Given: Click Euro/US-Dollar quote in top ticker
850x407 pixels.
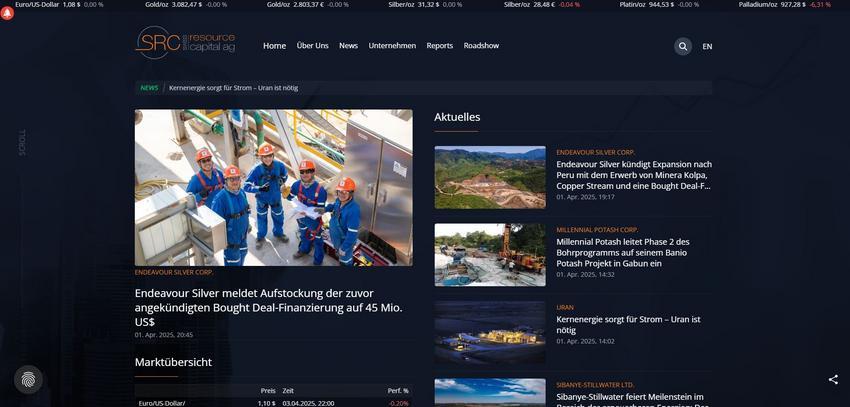Looking at the screenshot, I should click(x=60, y=4).
